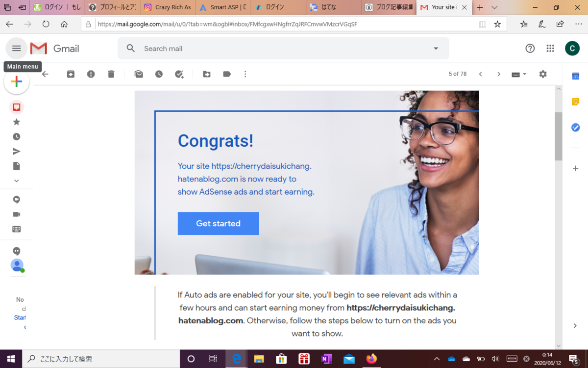588x368 pixels.
Task: Open Gmail settings gear
Action: (543, 74)
